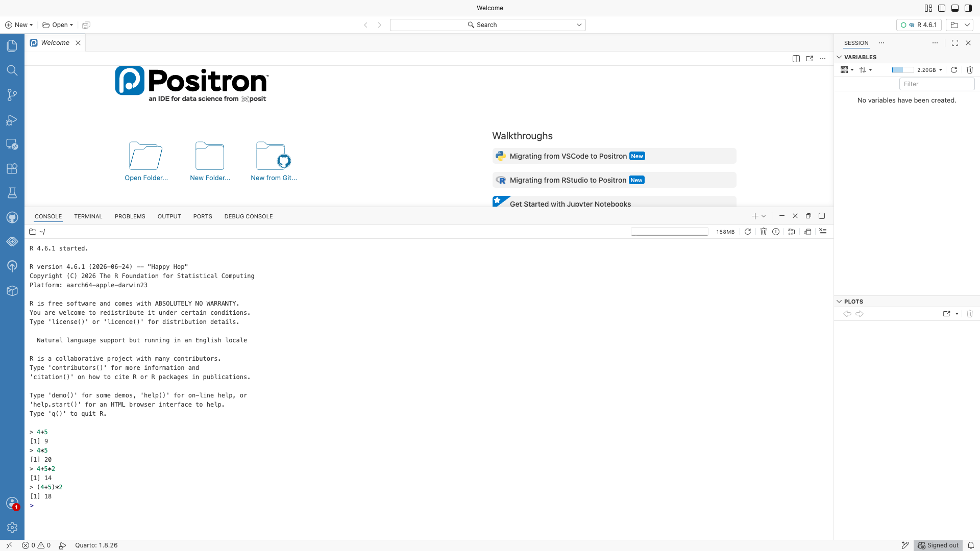The width and height of the screenshot is (980, 551).
Task: Click the Search command center box
Action: [x=487, y=25]
